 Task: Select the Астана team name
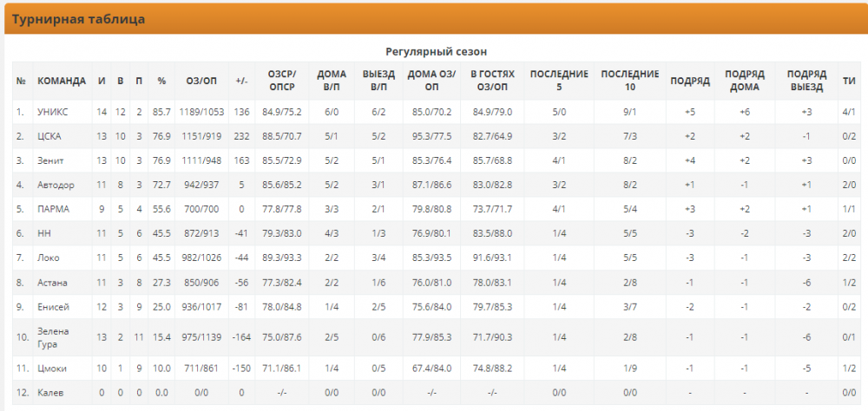tap(53, 283)
